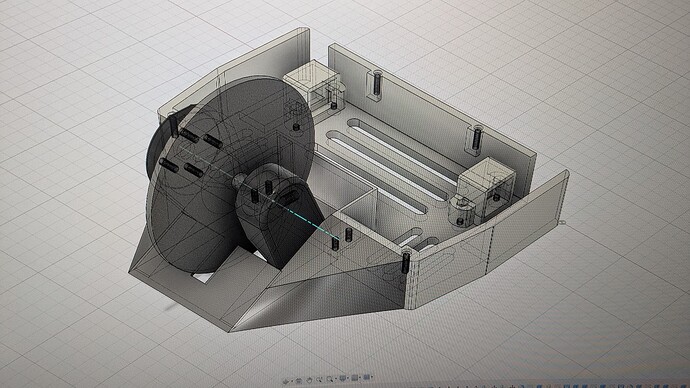Activate the Look At tool

click(298, 381)
